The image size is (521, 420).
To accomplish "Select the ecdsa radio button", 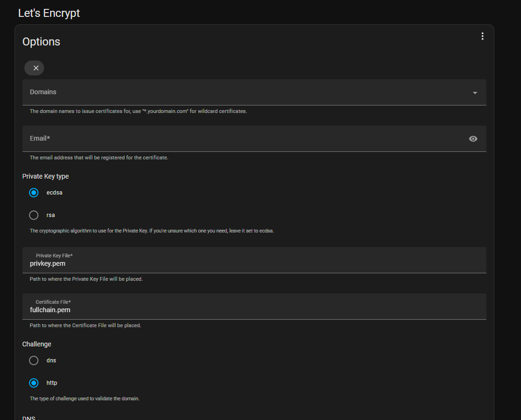I will pyautogui.click(x=34, y=193).
